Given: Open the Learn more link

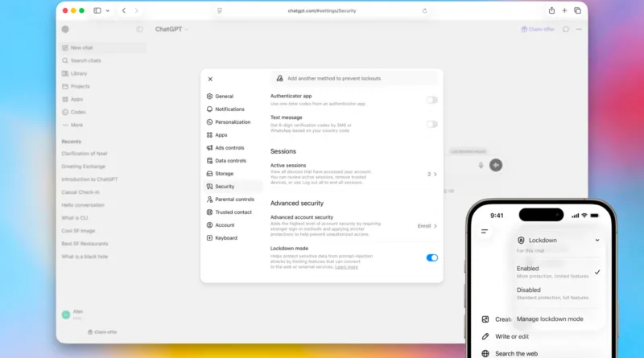Looking at the screenshot, I should 346,267.
